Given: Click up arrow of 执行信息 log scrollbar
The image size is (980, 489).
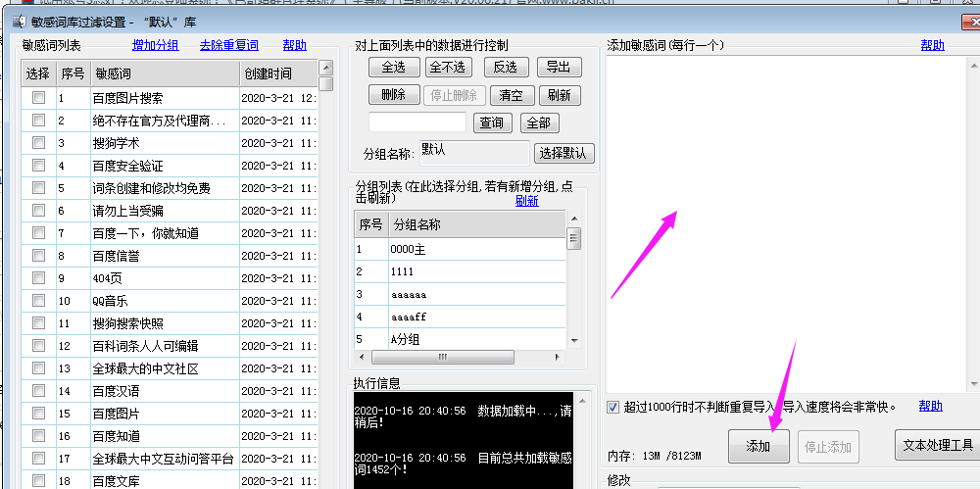Looking at the screenshot, I should (582, 400).
